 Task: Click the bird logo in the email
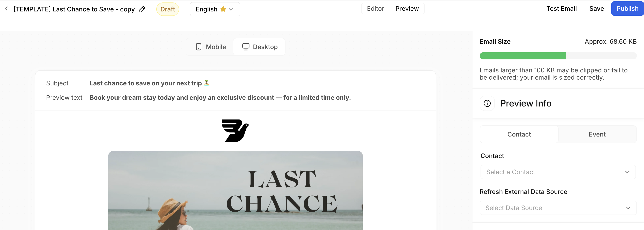coord(235,131)
